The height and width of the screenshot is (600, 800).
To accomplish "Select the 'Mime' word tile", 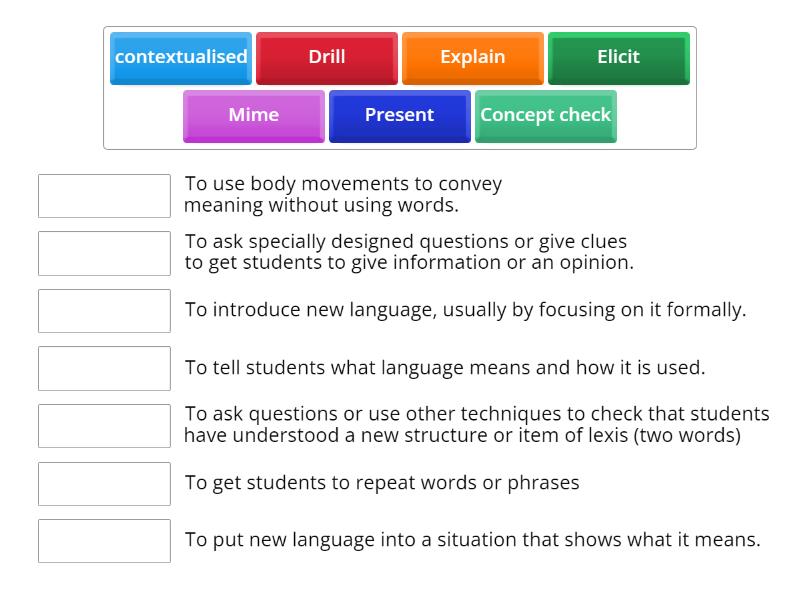I will click(253, 115).
